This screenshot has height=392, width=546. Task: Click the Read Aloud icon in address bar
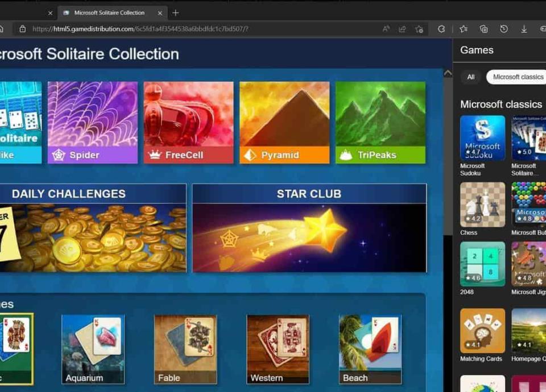(386, 29)
